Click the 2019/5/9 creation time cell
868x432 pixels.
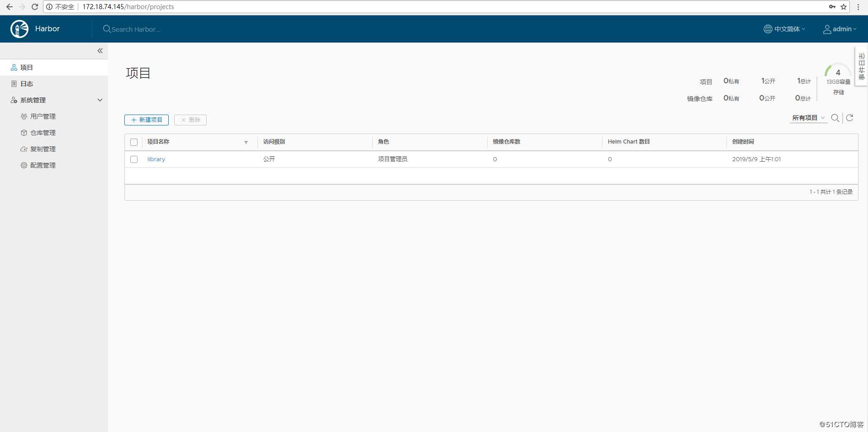point(756,159)
